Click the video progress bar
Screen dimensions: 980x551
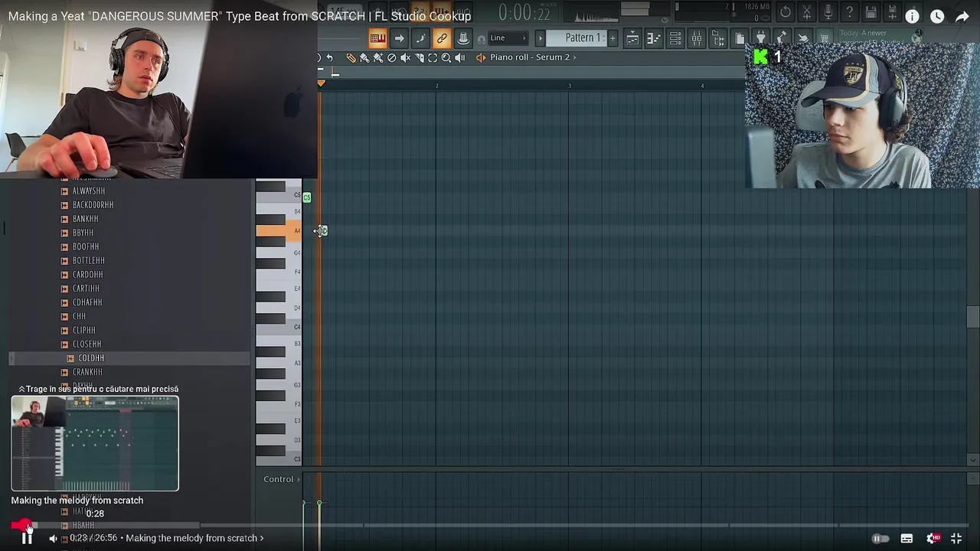490,525
